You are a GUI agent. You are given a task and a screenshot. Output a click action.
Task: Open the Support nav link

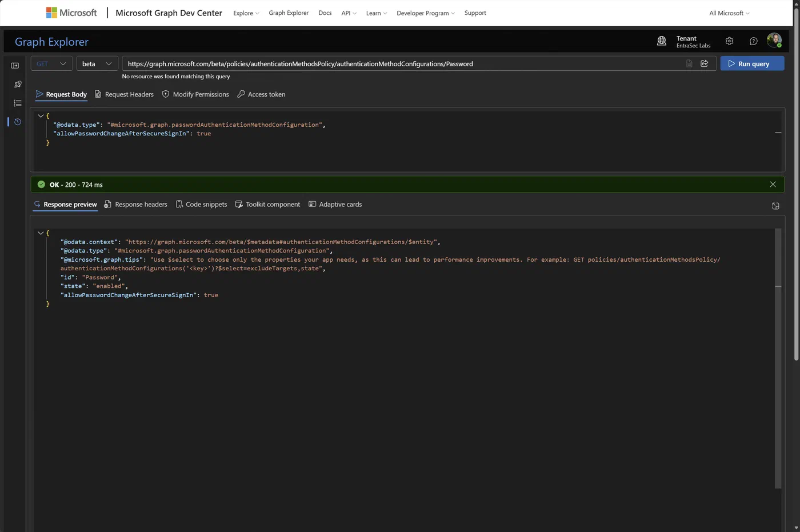tap(475, 13)
